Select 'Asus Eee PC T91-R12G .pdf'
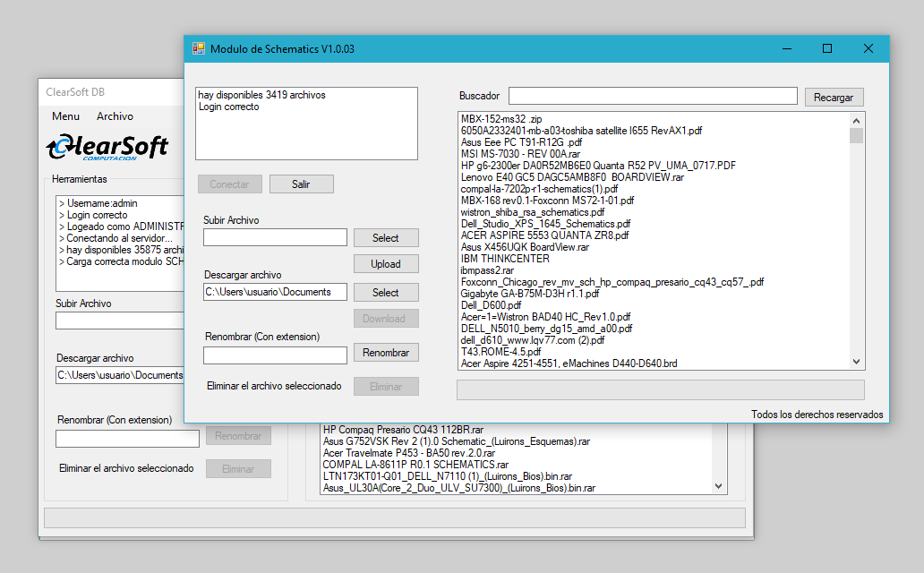Image resolution: width=924 pixels, height=573 pixels. tap(521, 142)
